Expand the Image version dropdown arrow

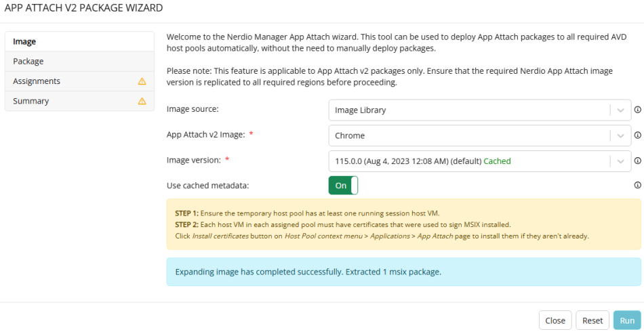(620, 161)
